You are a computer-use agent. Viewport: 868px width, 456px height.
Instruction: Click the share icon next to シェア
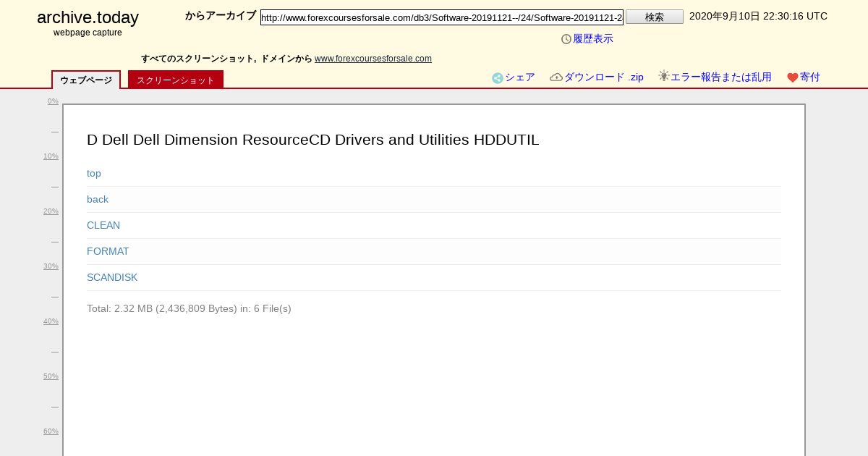[498, 78]
